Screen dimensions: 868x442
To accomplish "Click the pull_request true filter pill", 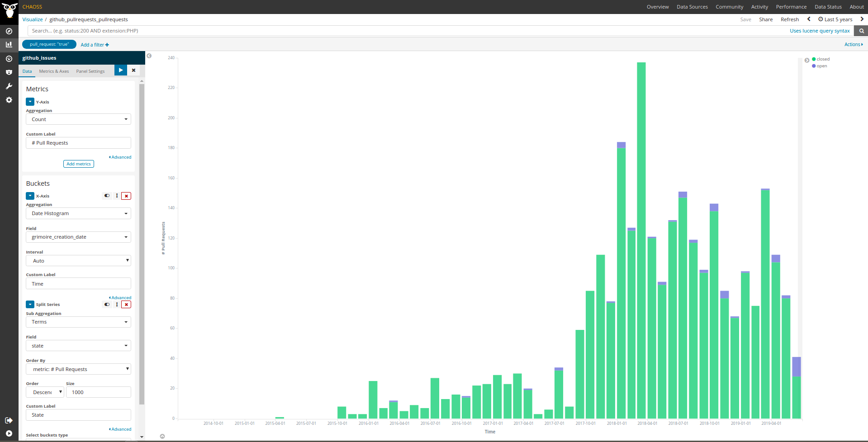I will pos(49,44).
